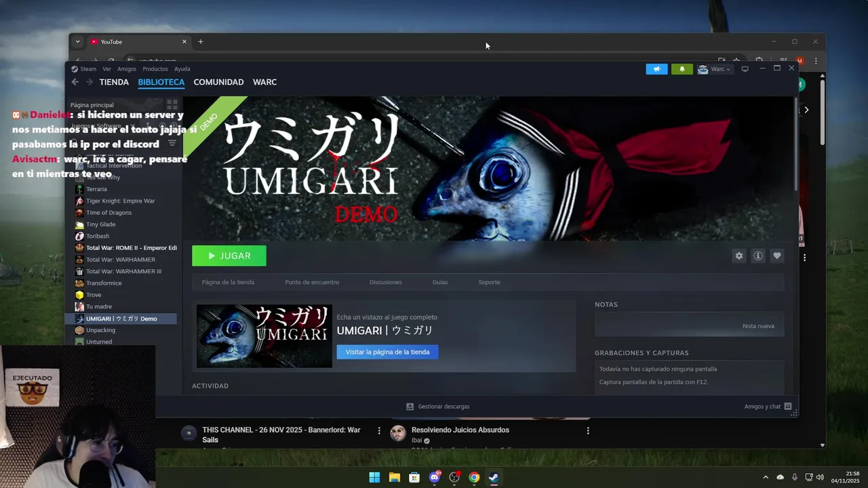Show hidden system tray icons chevron
Viewport: 868px width, 488px height.
click(x=766, y=477)
